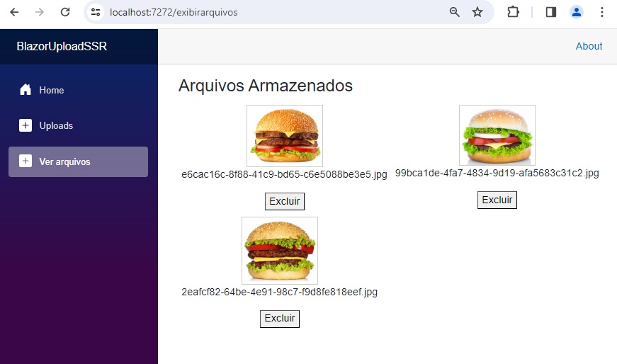Open the browser extensions puzzle icon
This screenshot has height=364, width=617.
tap(513, 12)
